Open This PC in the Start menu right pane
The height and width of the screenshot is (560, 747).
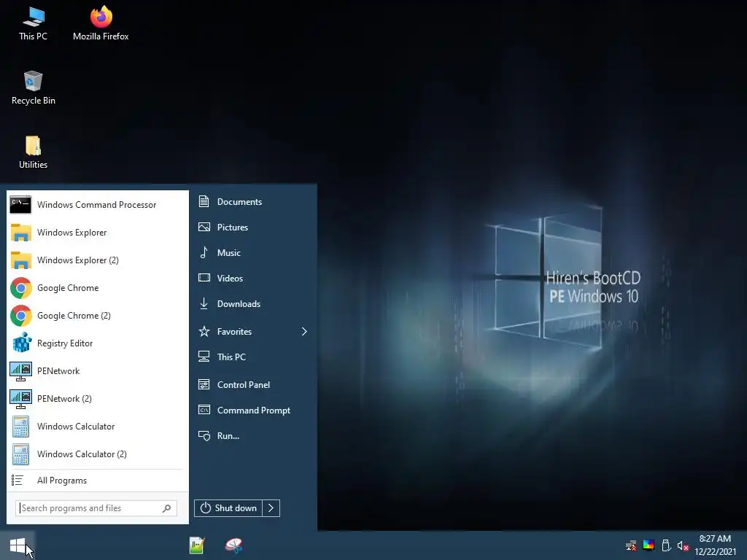point(252,357)
